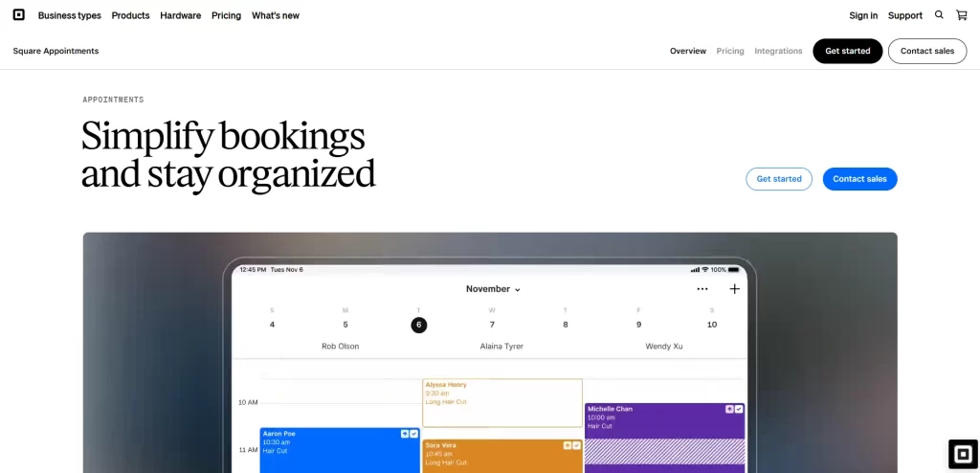Screen dimensions: 980x473
Task: Open the three-dots more options menu
Action: (702, 289)
